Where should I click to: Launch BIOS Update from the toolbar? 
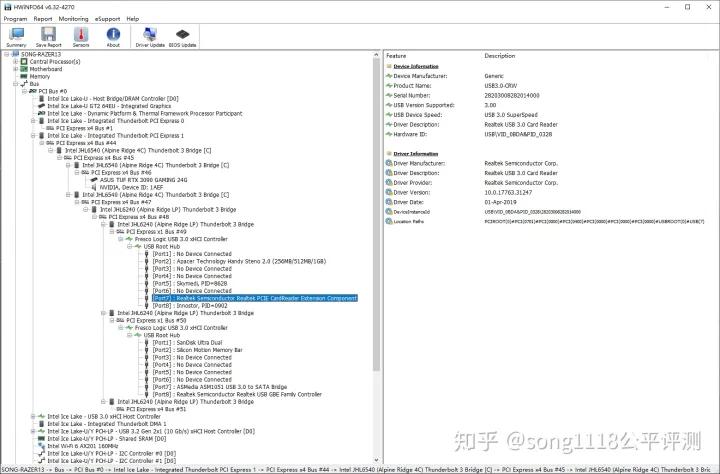click(x=182, y=37)
